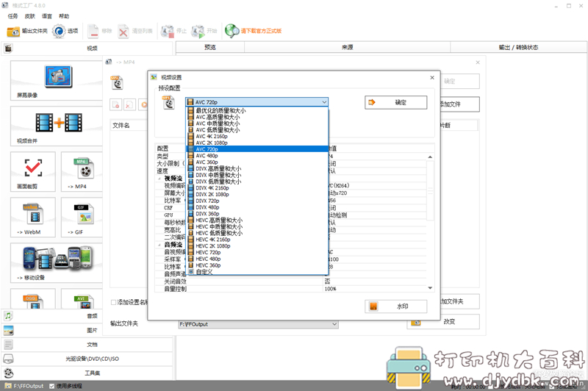
Task: Open the Watermark (水印) button
Action: 395,306
